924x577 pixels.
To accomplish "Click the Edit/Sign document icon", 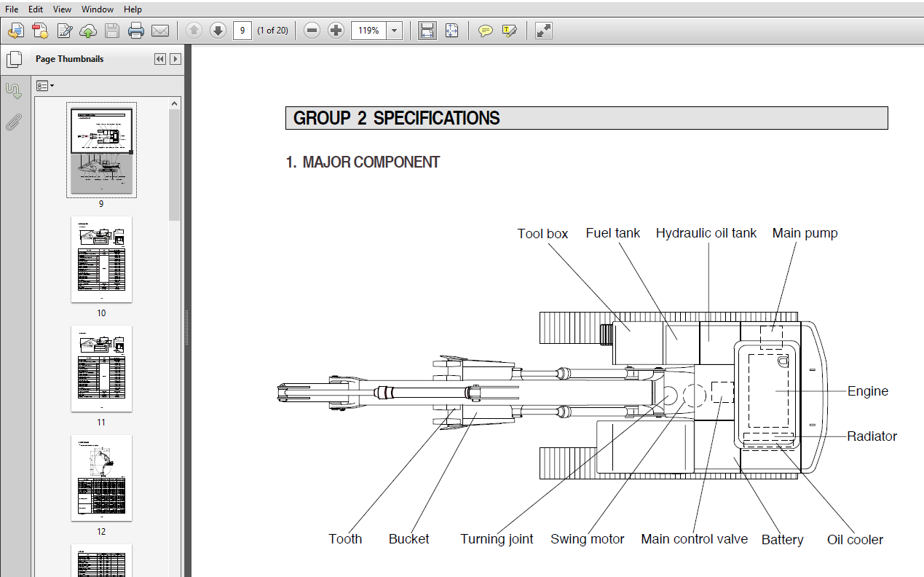I will pos(64,31).
